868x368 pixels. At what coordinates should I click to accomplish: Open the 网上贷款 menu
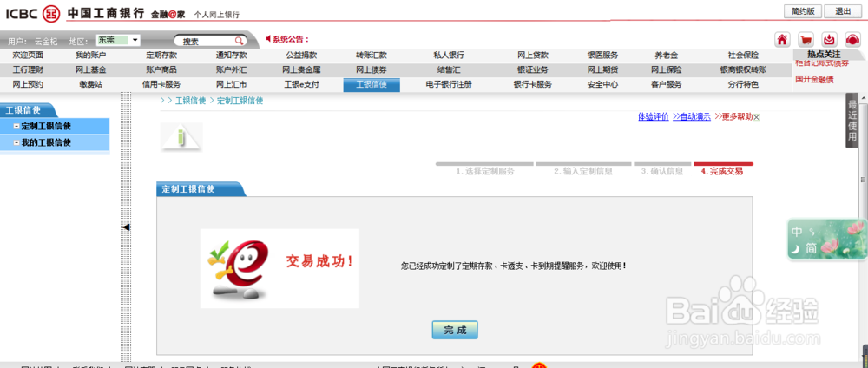[533, 56]
